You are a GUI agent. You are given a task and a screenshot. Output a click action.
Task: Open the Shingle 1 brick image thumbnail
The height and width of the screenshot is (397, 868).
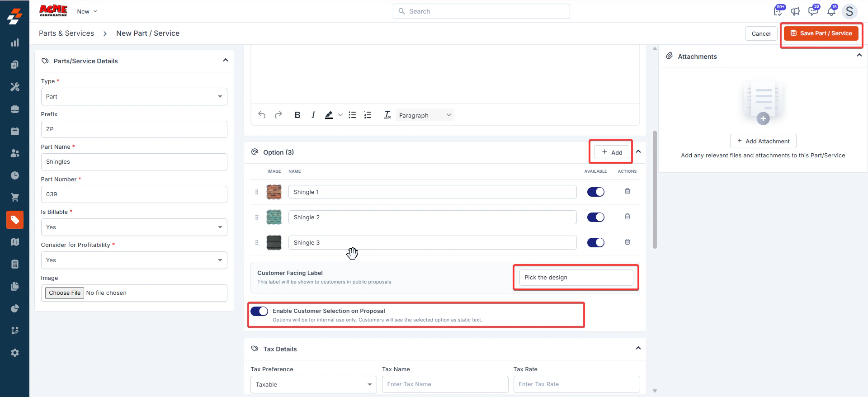[x=274, y=192]
